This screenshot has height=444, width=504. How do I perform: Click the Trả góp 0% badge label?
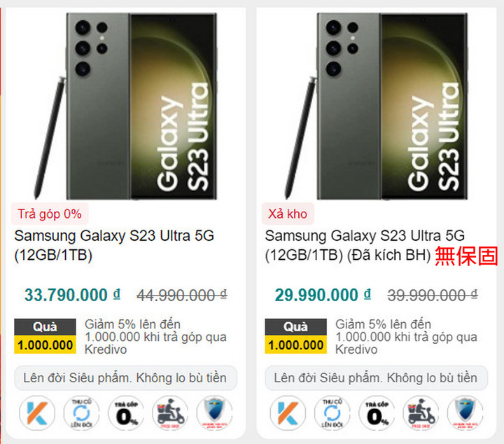(50, 214)
